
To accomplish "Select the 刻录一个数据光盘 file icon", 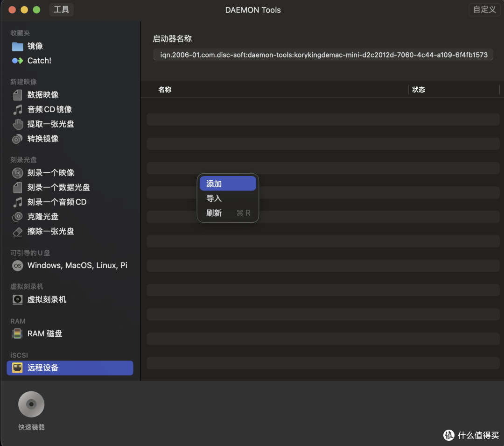I will pyautogui.click(x=17, y=187).
